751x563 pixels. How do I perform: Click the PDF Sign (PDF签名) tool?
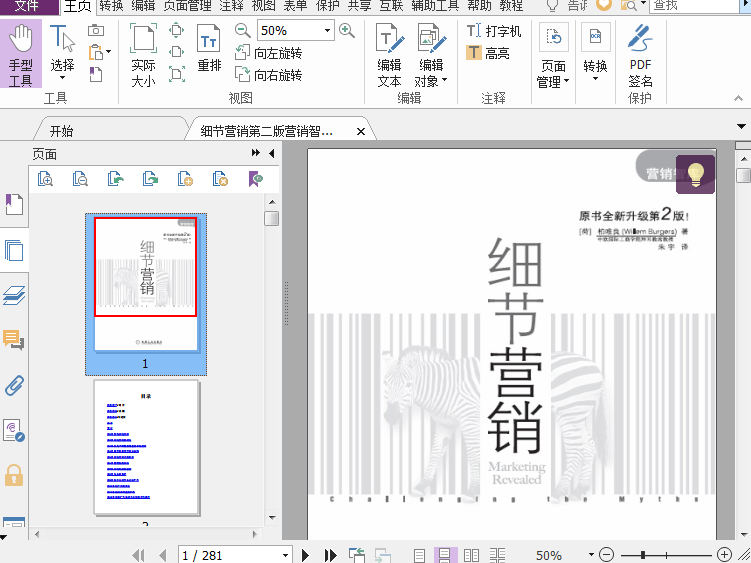[x=640, y=55]
